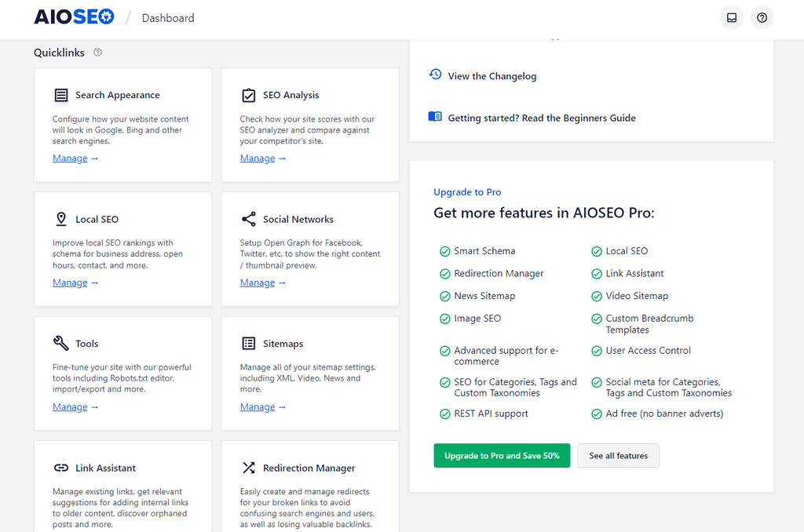
Task: Click Advanced support for e-commerce text
Action: click(x=506, y=355)
